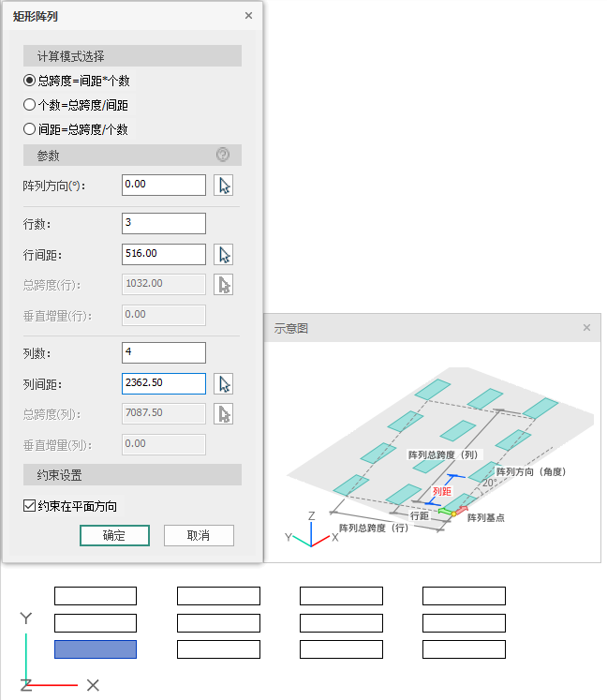
Task: Toggle 约束在平面方向 checkbox
Action: click(29, 506)
